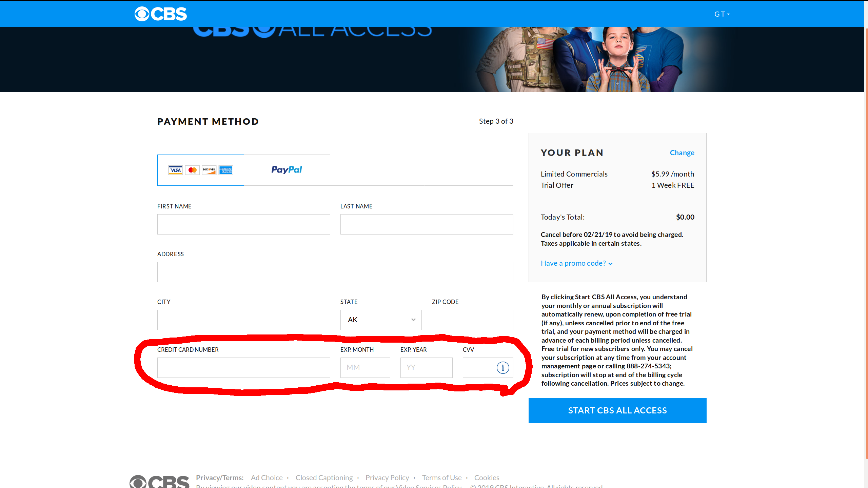Click inside the CREDIT CARD NUMBER field
Viewport: 868px width, 488px height.
pyautogui.click(x=243, y=367)
